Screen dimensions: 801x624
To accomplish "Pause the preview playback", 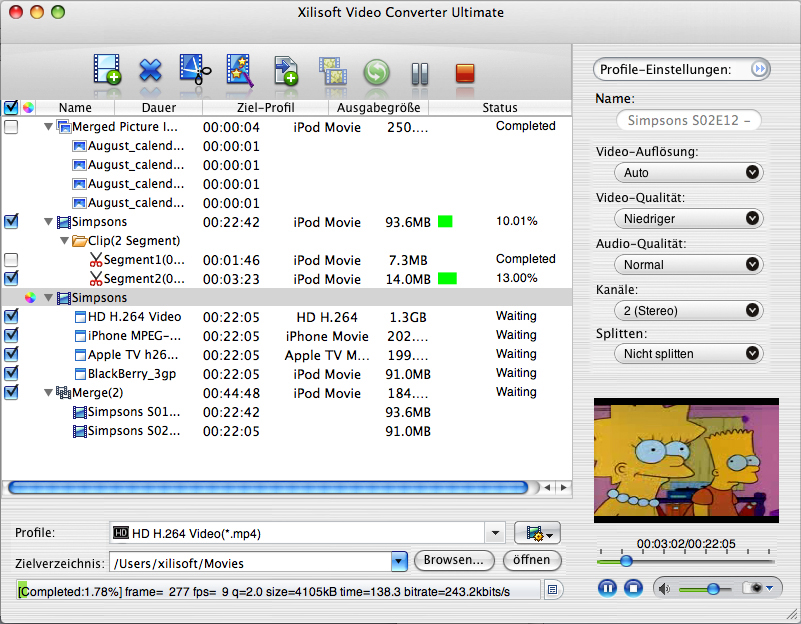I will pos(607,588).
